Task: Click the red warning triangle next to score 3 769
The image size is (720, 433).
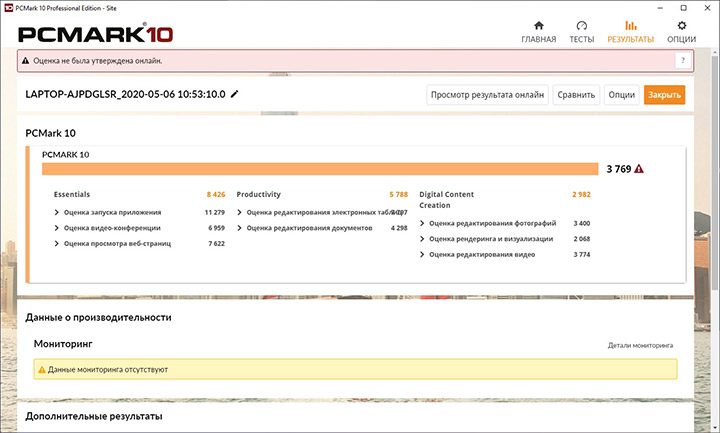Action: point(639,169)
